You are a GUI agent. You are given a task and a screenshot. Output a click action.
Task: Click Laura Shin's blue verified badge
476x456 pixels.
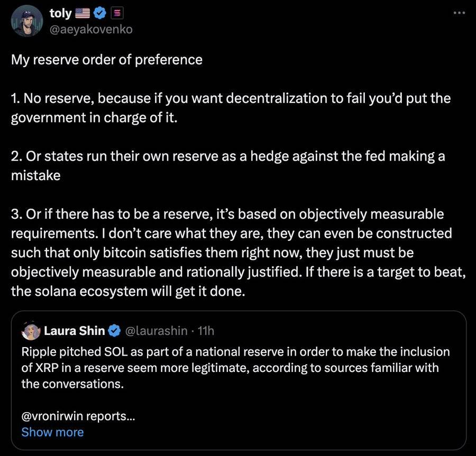click(x=114, y=331)
